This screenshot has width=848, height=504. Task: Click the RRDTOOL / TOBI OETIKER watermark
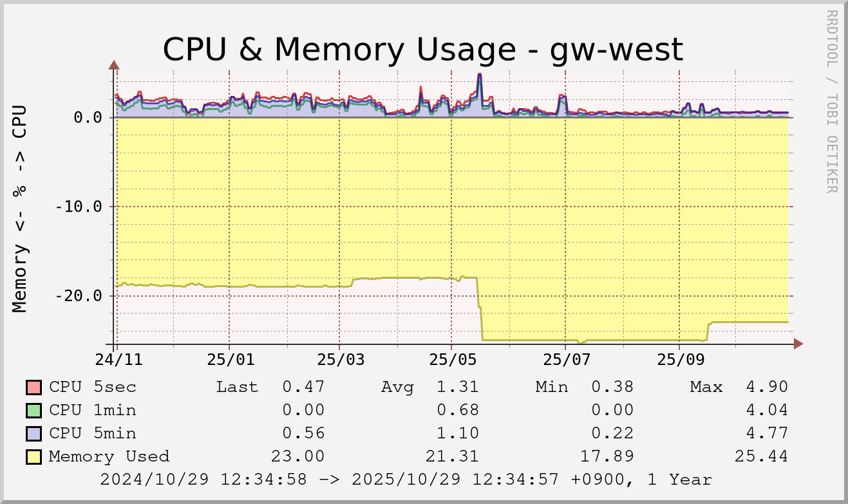click(x=831, y=101)
